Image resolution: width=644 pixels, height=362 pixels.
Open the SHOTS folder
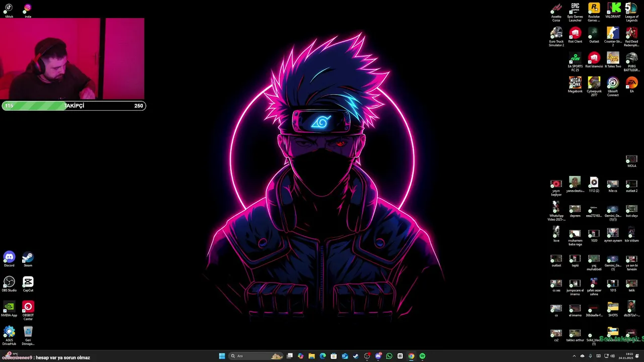click(613, 310)
